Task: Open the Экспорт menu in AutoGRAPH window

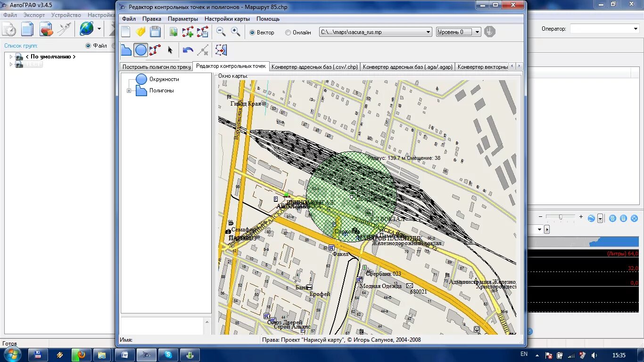Action: click(x=34, y=15)
